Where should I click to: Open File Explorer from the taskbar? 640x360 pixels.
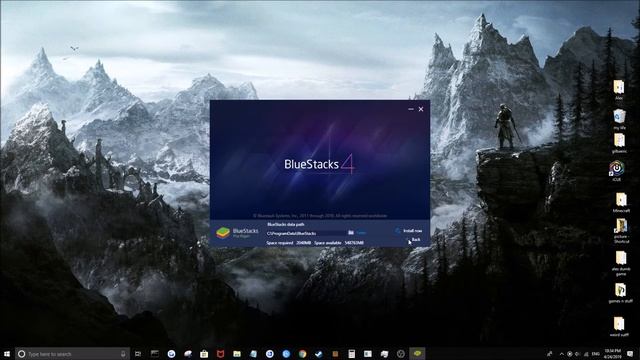[237, 354]
